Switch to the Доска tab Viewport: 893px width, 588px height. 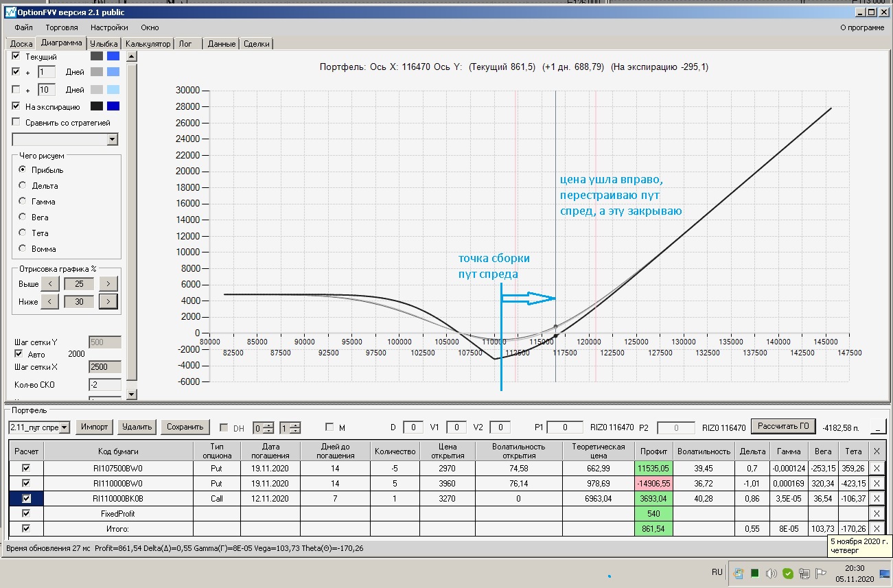pyautogui.click(x=21, y=44)
